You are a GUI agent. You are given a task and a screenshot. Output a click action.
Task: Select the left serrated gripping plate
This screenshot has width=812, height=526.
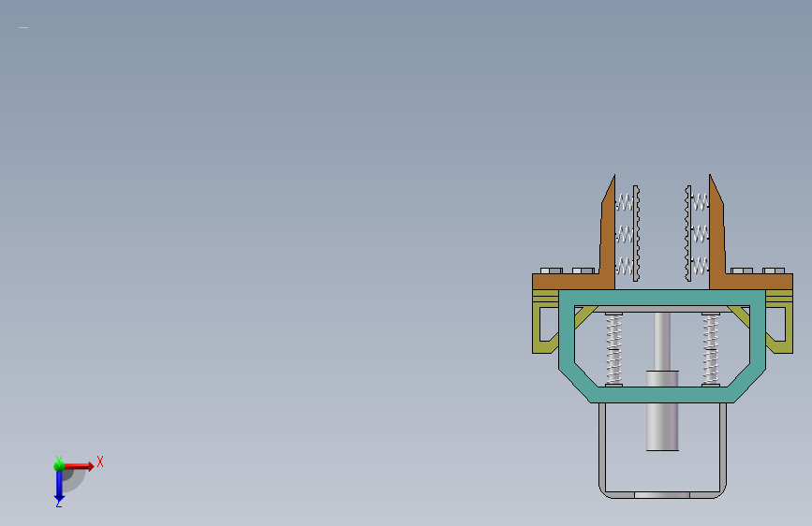pyautogui.click(x=637, y=233)
